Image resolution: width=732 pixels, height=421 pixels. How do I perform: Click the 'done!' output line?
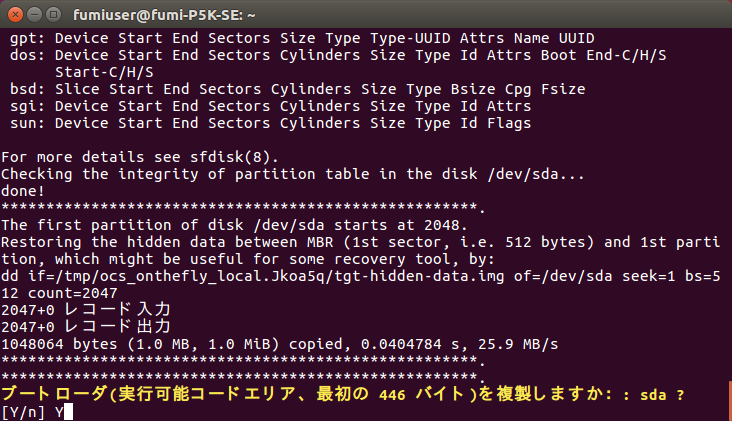[23, 191]
